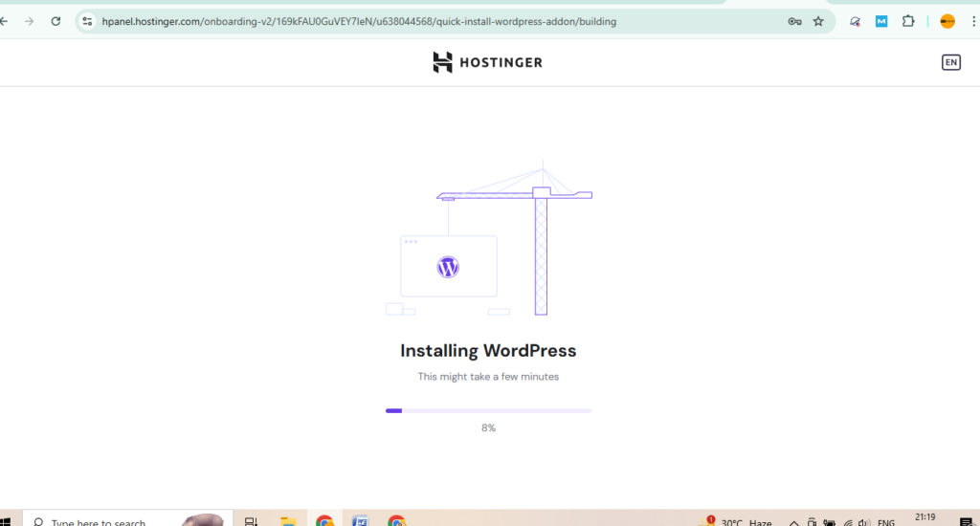Image resolution: width=980 pixels, height=526 pixels.
Task: Show hidden system tray icons
Action: coord(793,522)
